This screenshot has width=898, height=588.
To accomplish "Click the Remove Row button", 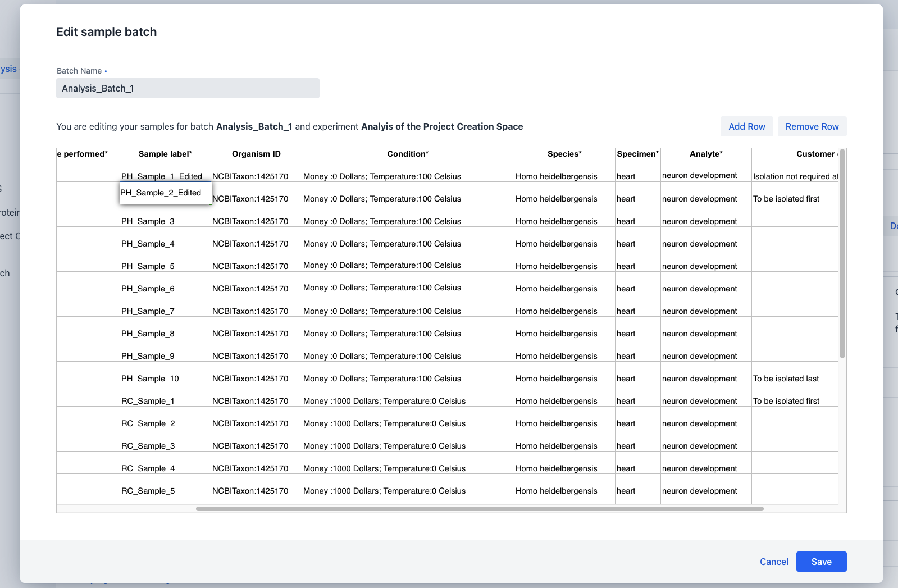I will pos(812,126).
